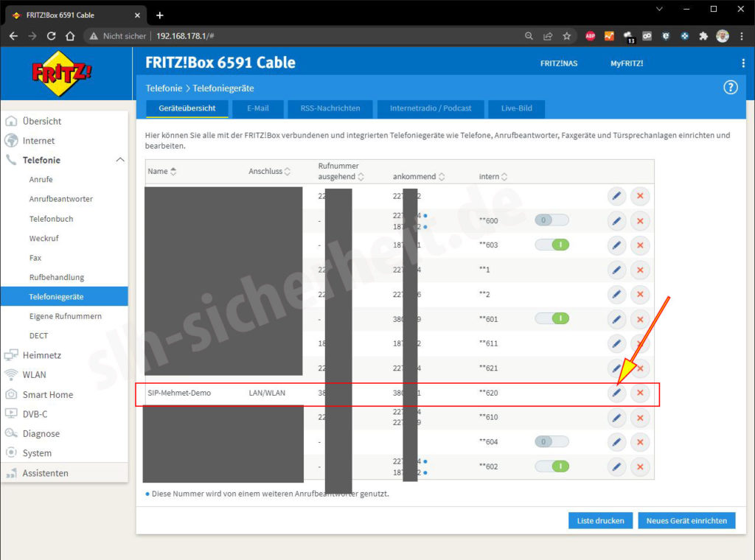Image resolution: width=755 pixels, height=560 pixels.
Task: Open the browser extensions puzzle icon
Action: pos(703,36)
